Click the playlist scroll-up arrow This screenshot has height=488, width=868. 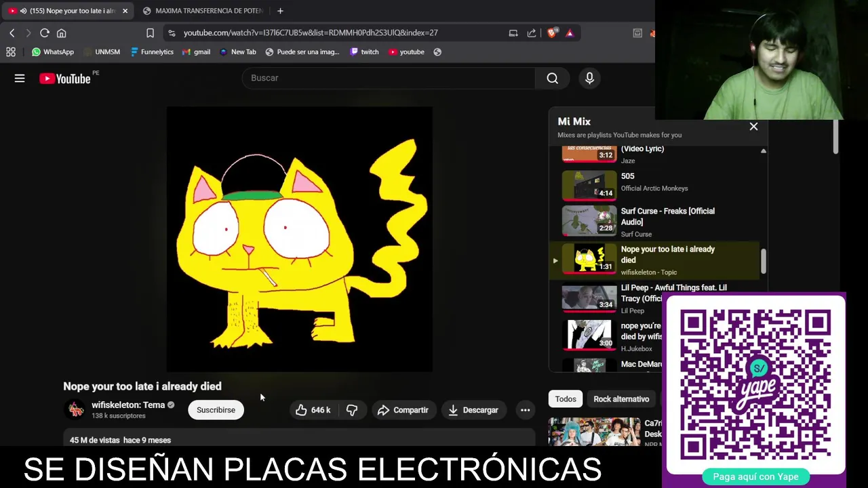pyautogui.click(x=764, y=150)
